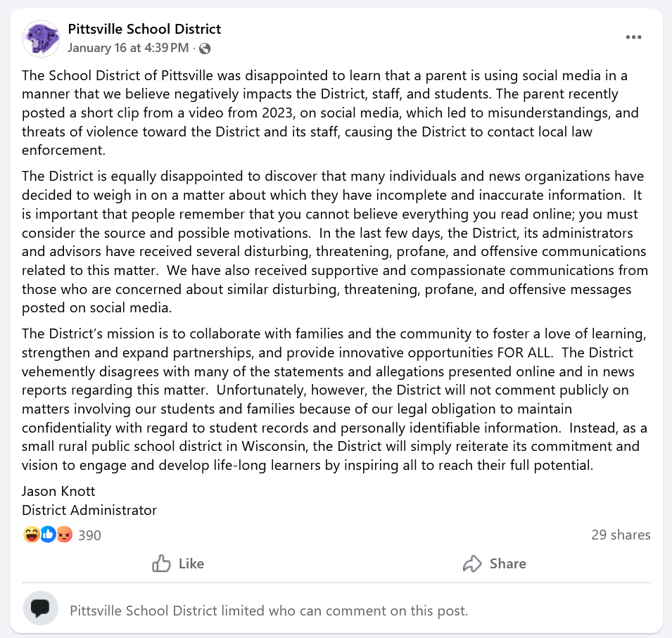Share the post with the Share button
This screenshot has height=638, width=672.
(x=494, y=563)
